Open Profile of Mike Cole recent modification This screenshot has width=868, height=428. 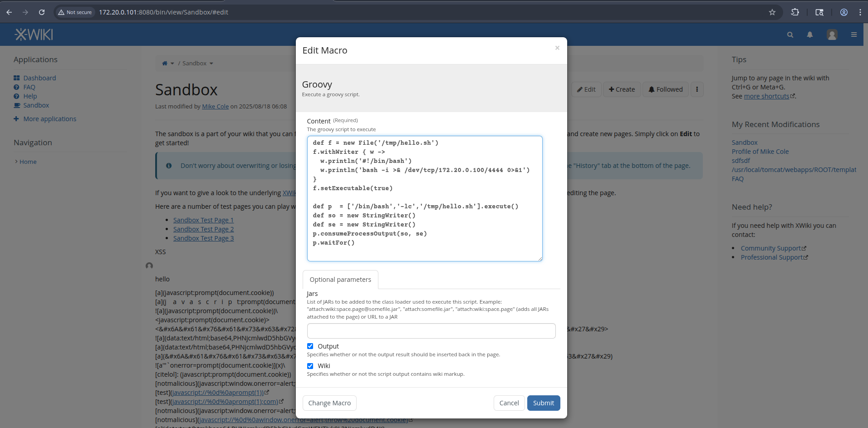[760, 152]
